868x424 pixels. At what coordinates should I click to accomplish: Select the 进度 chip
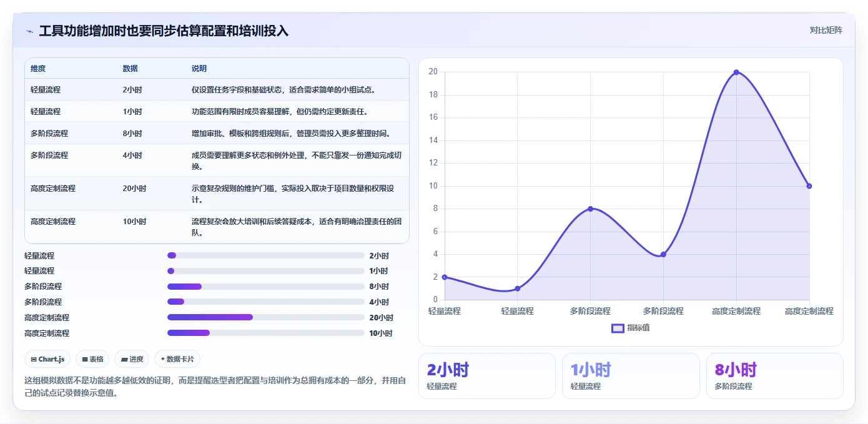[x=132, y=359]
